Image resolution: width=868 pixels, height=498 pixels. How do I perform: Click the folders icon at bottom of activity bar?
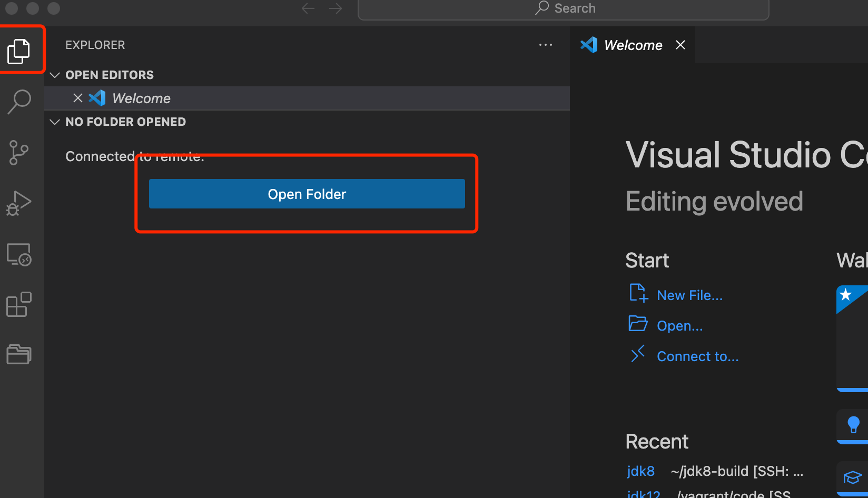[19, 354]
